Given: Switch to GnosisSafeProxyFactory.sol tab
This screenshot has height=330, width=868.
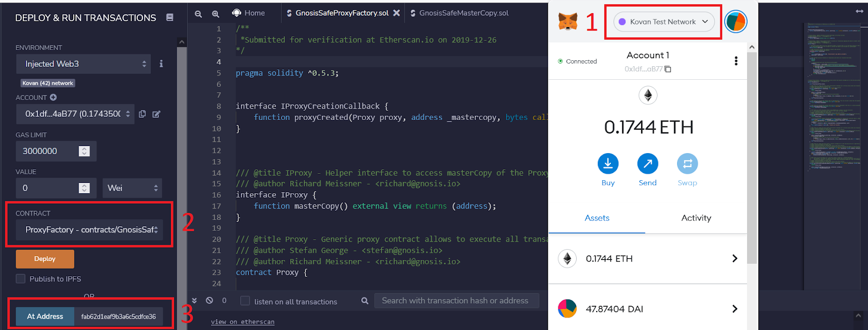Looking at the screenshot, I should coord(342,13).
